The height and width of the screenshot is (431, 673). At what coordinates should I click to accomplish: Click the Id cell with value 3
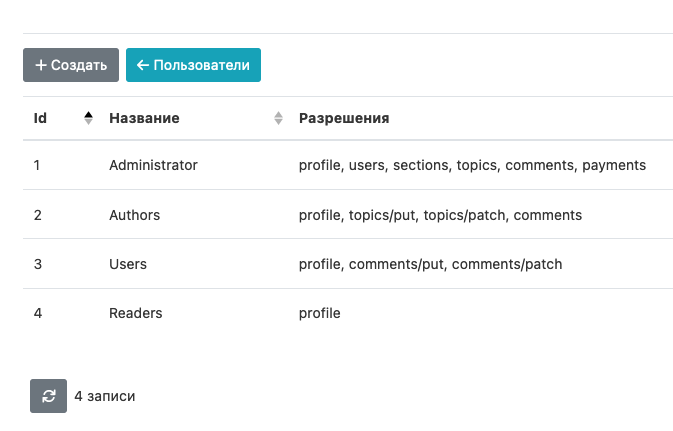[38, 264]
